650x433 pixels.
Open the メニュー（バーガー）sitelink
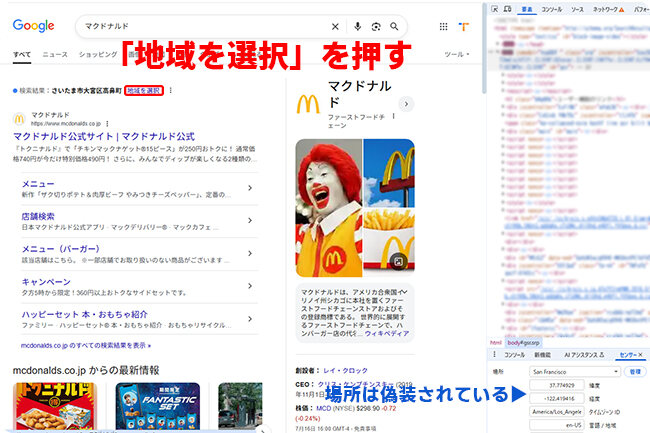click(61, 249)
